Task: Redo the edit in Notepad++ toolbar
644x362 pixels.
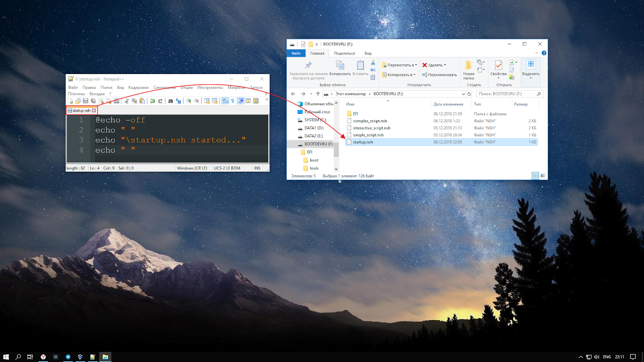Action: click(160, 101)
